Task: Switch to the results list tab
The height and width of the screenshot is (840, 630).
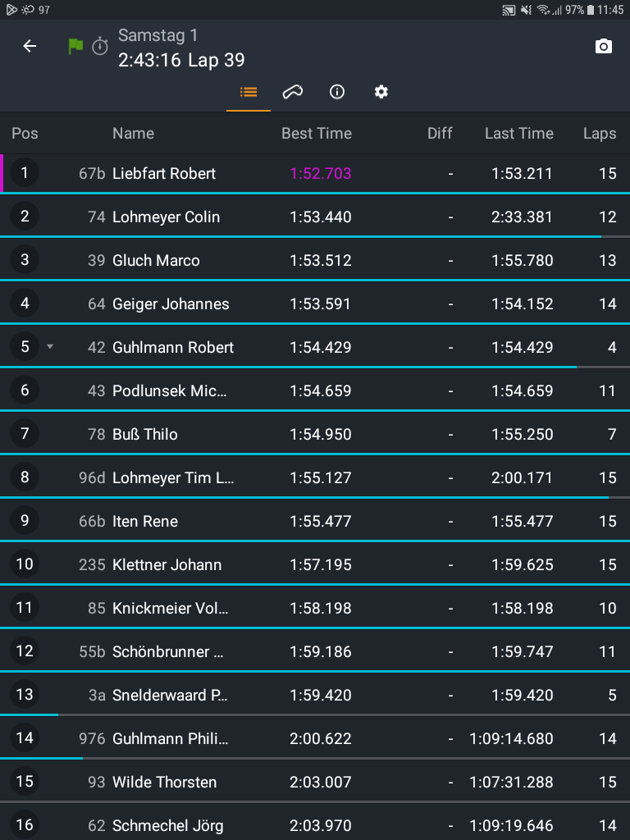Action: pyautogui.click(x=249, y=92)
